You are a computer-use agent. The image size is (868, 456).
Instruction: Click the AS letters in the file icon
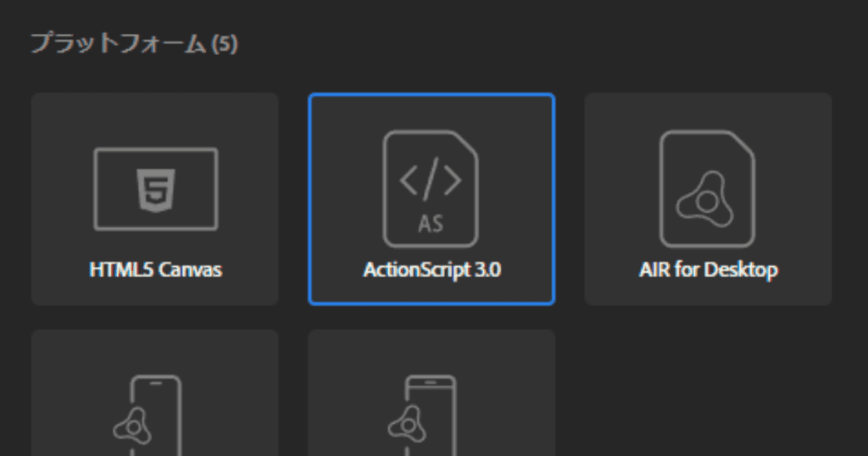(431, 225)
